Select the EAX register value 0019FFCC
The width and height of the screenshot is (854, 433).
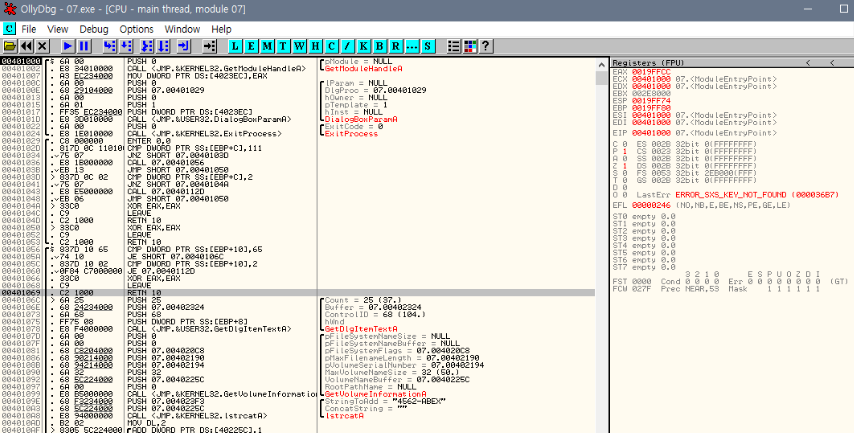click(651, 72)
